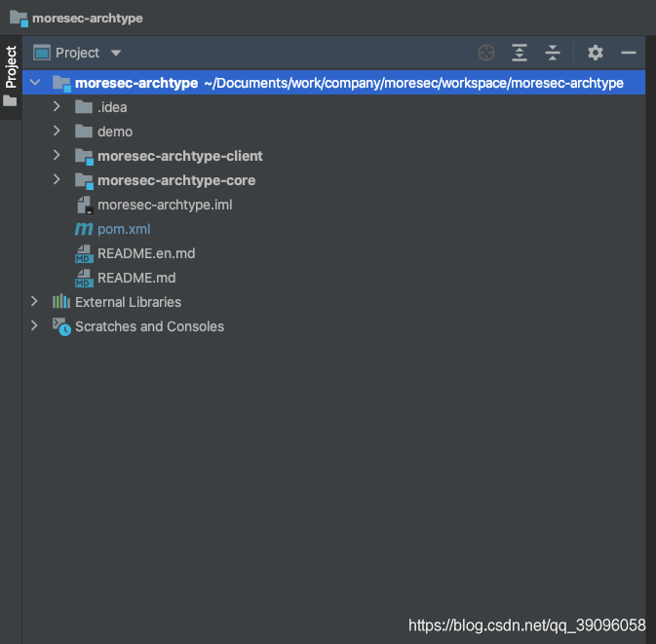This screenshot has width=656, height=644.
Task: Click Expand All icon in Project toolbar
Action: (520, 53)
